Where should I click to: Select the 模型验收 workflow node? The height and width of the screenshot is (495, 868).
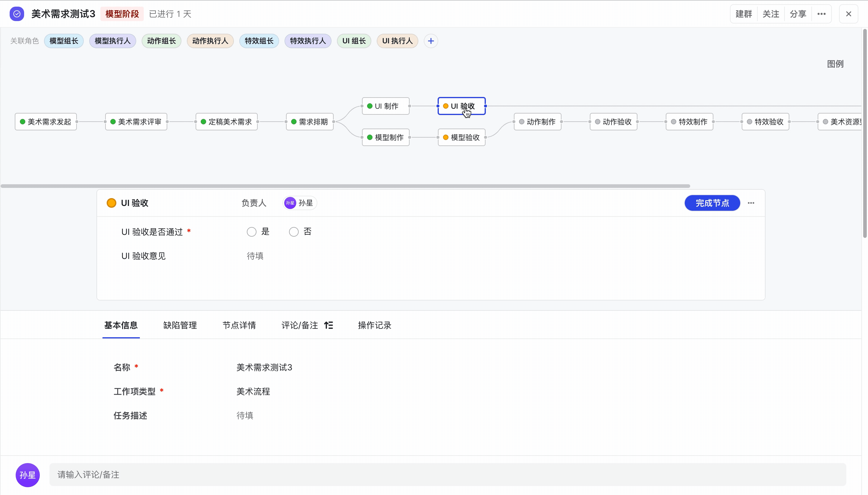(x=461, y=137)
